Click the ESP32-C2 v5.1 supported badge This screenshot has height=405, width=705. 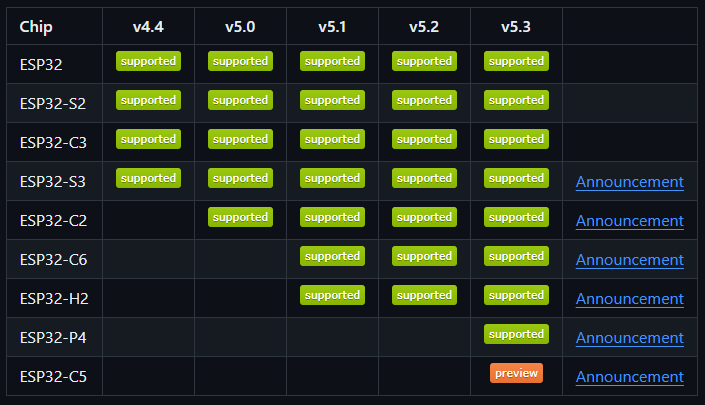[332, 217]
